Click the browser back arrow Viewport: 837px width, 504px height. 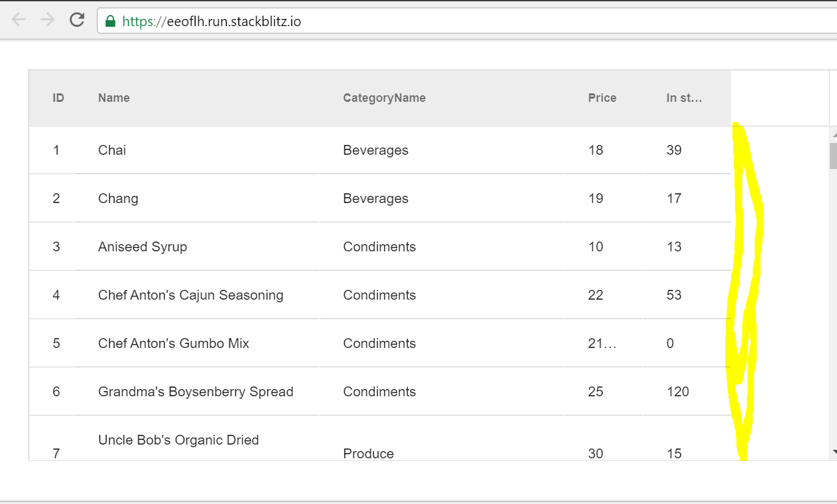pos(18,20)
